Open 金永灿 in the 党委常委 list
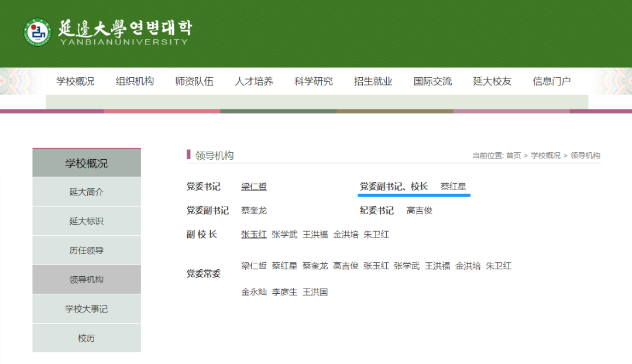 pyautogui.click(x=254, y=292)
